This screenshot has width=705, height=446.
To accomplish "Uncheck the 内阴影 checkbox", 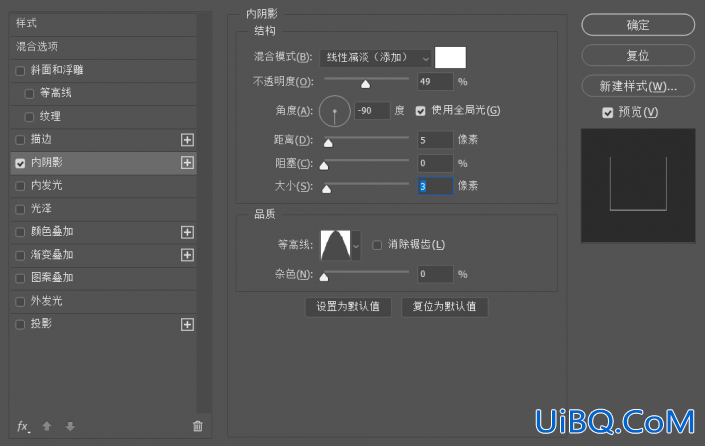I will pos(20,163).
